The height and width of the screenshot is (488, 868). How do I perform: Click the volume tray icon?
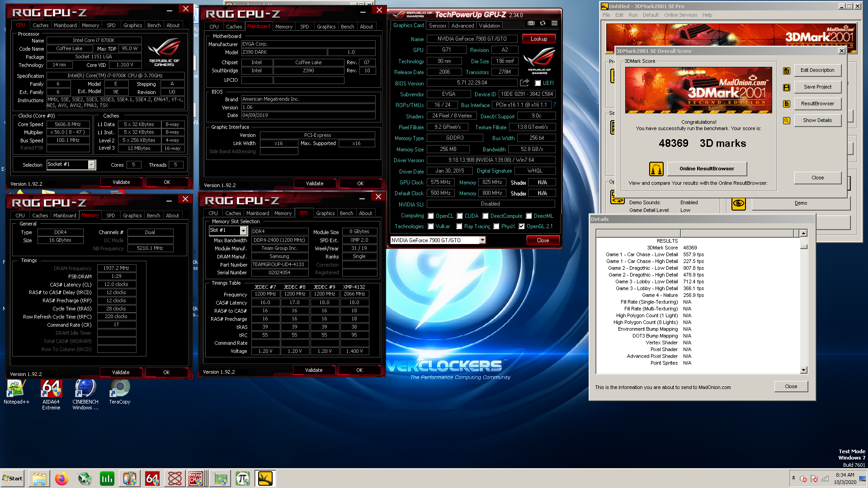pos(803,479)
